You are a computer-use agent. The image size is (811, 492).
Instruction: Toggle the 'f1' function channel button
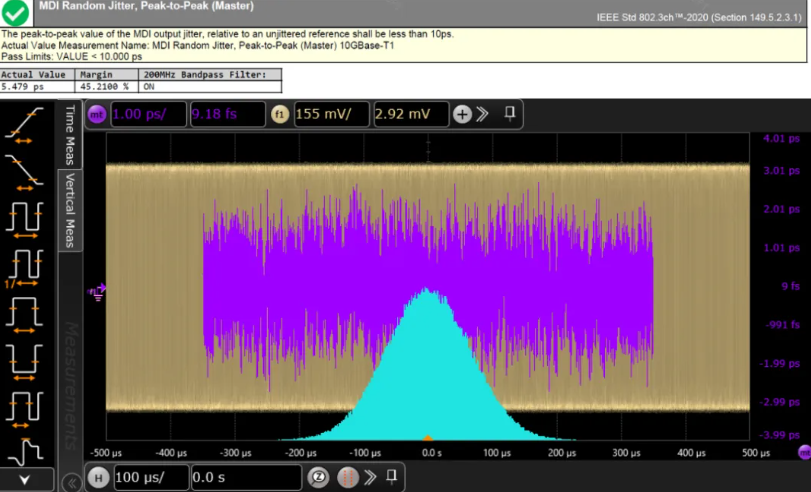281,114
